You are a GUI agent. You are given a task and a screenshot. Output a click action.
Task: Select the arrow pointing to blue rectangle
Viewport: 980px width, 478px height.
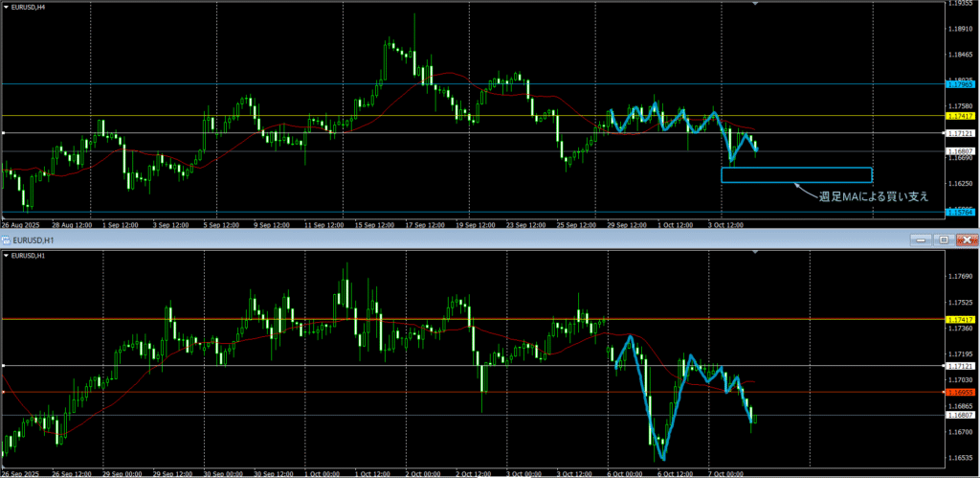(x=805, y=191)
